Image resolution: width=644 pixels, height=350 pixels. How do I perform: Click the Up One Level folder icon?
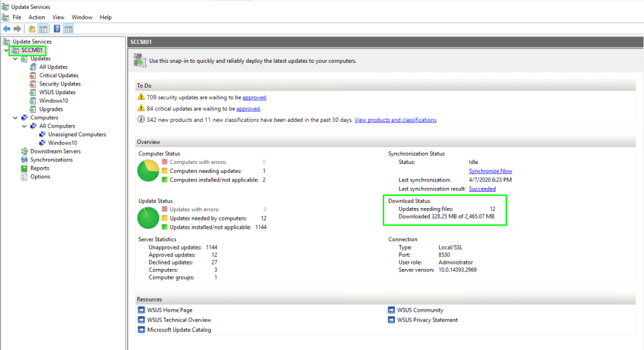click(x=32, y=29)
